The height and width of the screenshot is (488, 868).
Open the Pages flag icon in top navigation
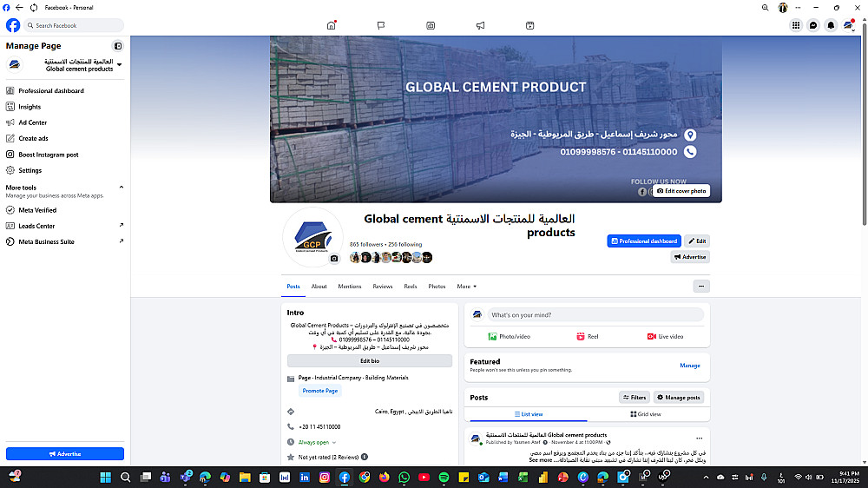coord(381,25)
